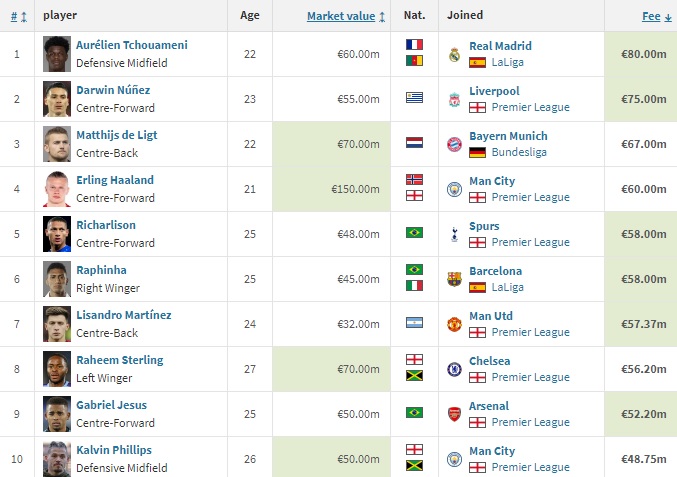Open Aurélien Tchouameni player profile link
Viewport: 677px width, 477px height.
(131, 45)
